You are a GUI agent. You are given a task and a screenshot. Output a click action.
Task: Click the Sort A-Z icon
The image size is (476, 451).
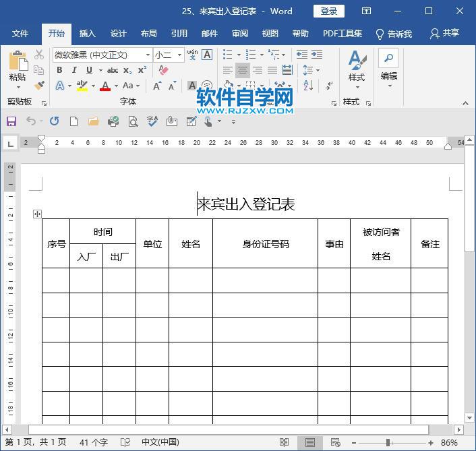(308, 86)
